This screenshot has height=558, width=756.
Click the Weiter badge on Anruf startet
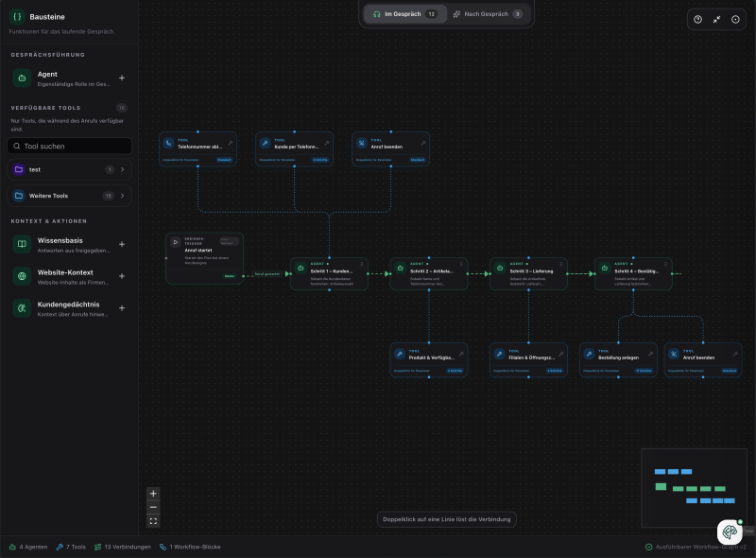pyautogui.click(x=230, y=276)
